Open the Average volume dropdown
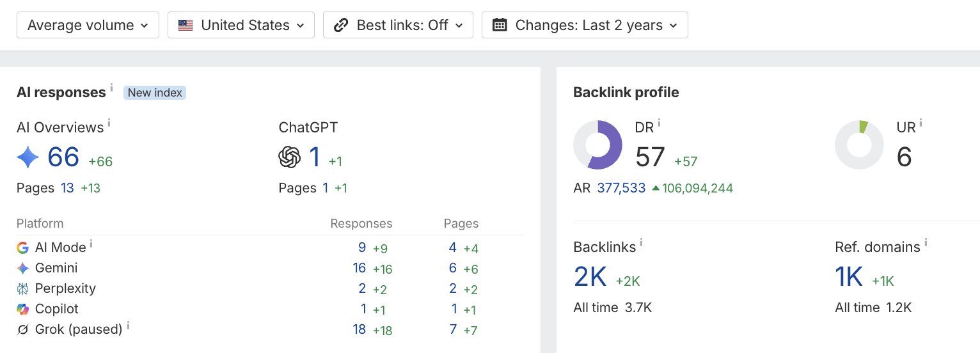Screen dimensions: 980x353 pyautogui.click(x=88, y=25)
